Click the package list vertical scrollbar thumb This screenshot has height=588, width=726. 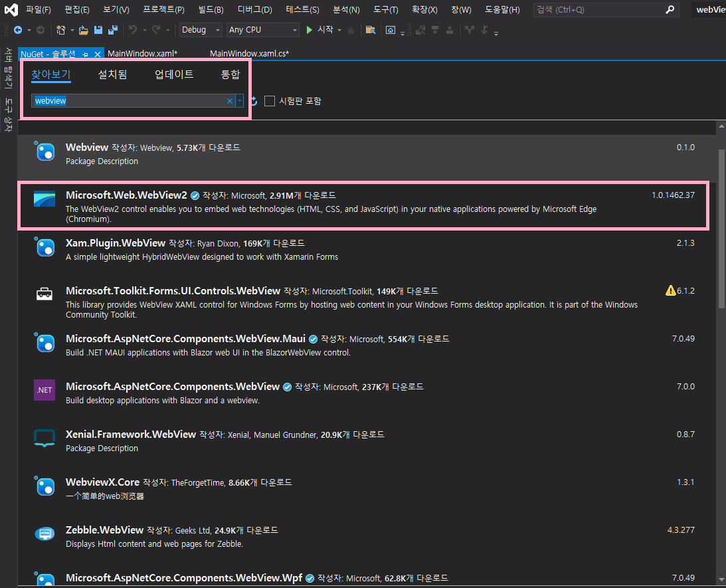point(721,229)
